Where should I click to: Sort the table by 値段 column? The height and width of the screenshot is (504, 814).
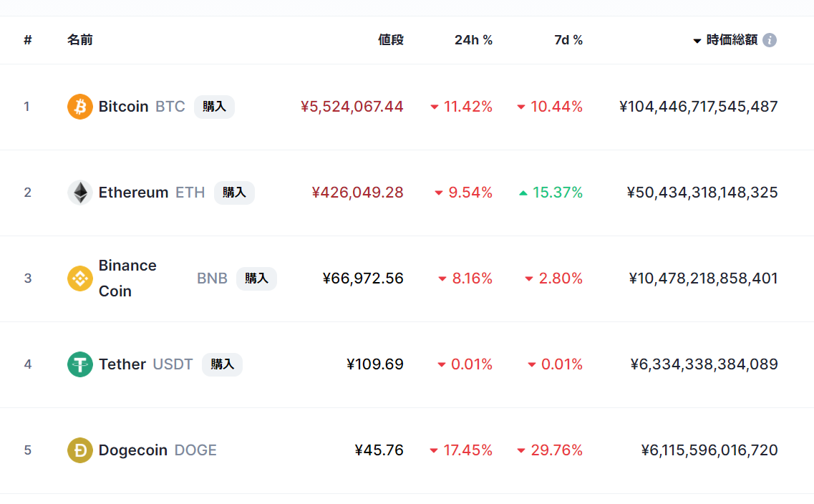pos(390,40)
